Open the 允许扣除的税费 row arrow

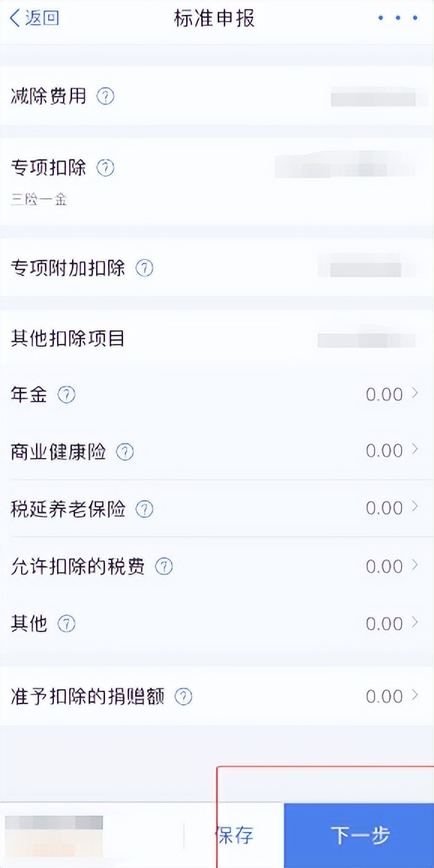tap(417, 565)
